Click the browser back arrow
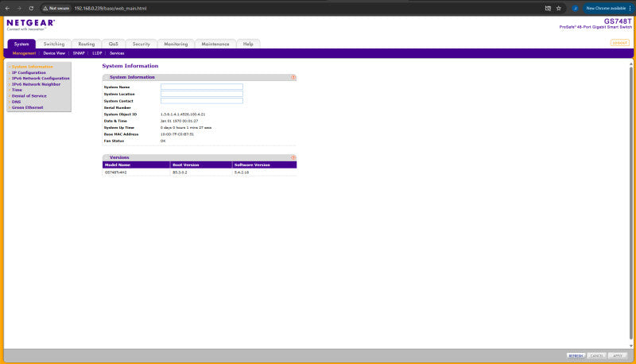The image size is (636, 364). [x=7, y=8]
